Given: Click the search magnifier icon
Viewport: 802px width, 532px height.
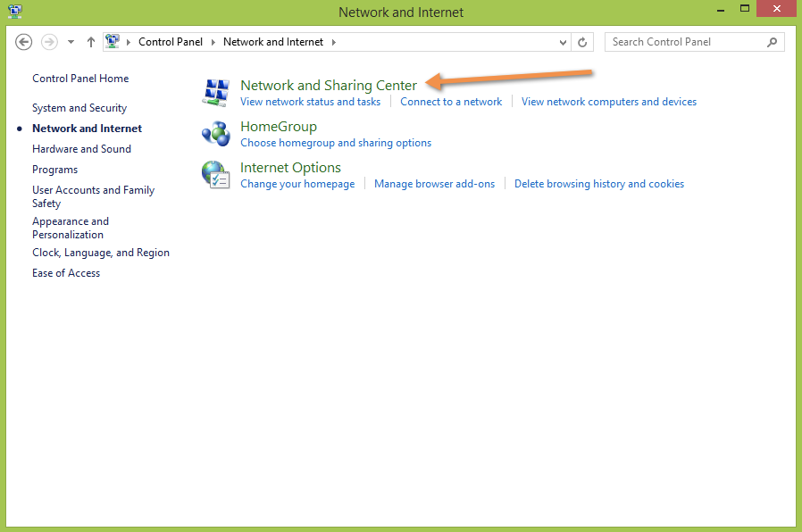Looking at the screenshot, I should click(773, 42).
